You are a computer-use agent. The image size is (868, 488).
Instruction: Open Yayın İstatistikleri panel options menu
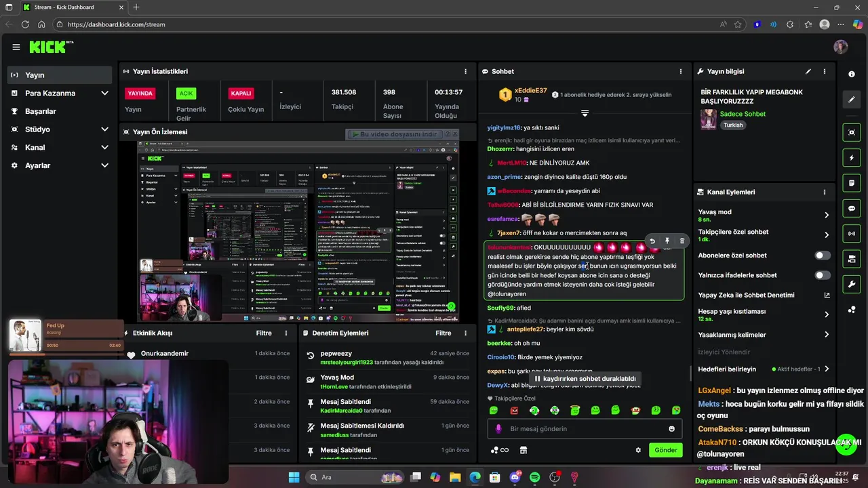click(465, 71)
